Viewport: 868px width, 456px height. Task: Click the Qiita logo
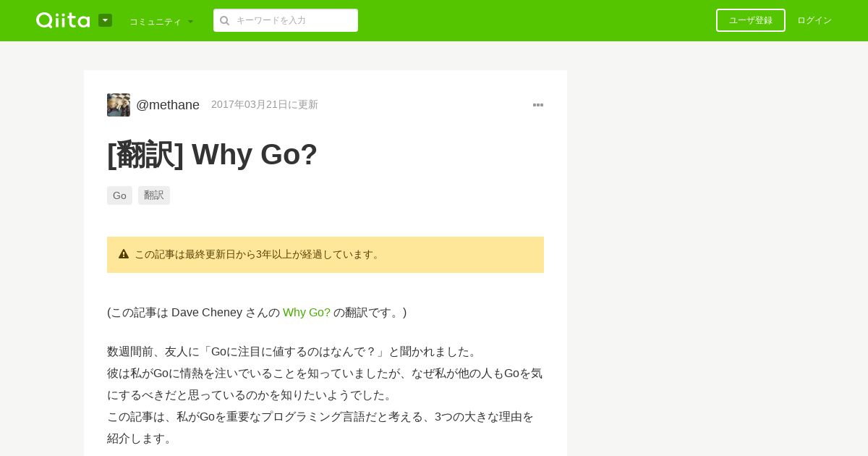(x=63, y=20)
